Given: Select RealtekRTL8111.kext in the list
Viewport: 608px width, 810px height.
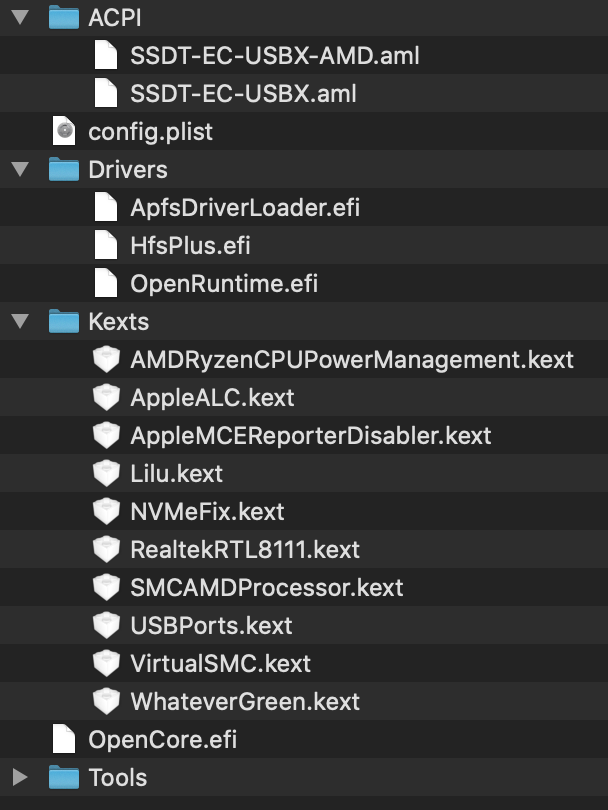Looking at the screenshot, I should [x=245, y=549].
